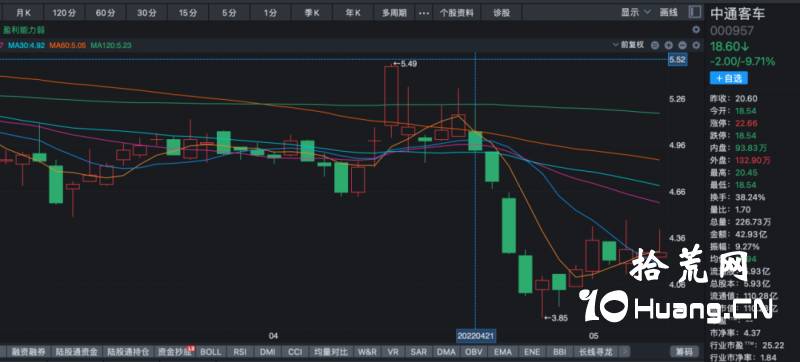800x362 pixels.
Task: Select the CCI indicator tab
Action: 295,352
